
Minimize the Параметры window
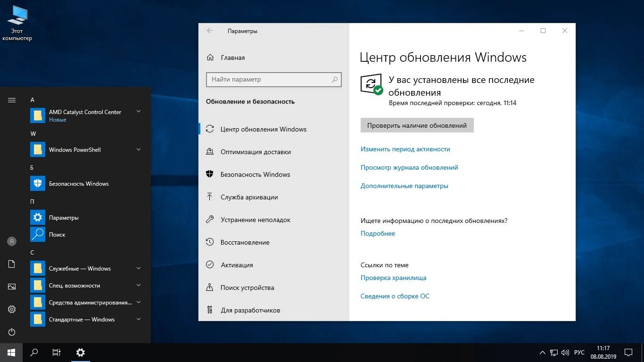click(x=521, y=31)
